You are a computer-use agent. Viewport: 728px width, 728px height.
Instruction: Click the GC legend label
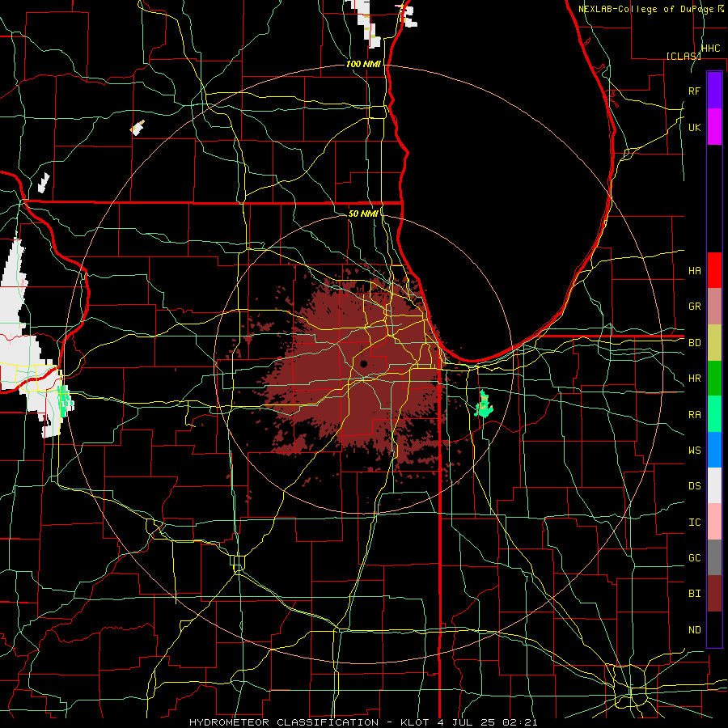coord(694,558)
